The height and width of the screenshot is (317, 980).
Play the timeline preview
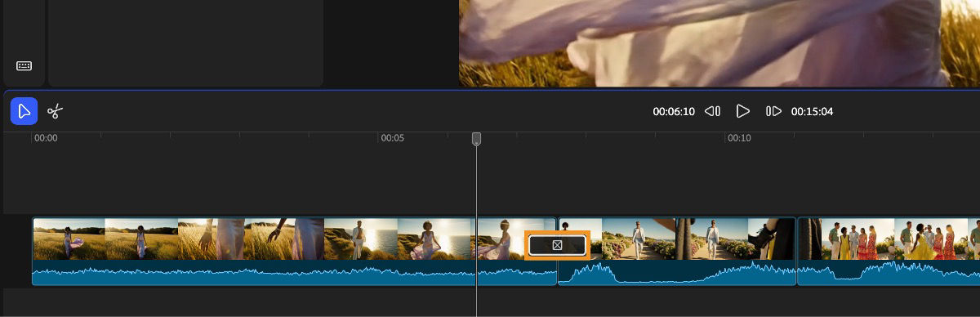(x=742, y=111)
